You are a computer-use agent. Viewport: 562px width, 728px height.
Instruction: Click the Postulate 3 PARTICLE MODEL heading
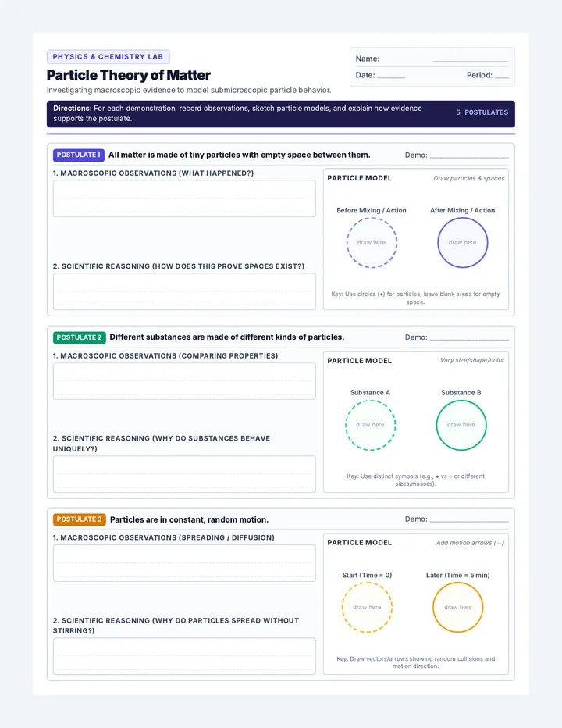(x=360, y=543)
